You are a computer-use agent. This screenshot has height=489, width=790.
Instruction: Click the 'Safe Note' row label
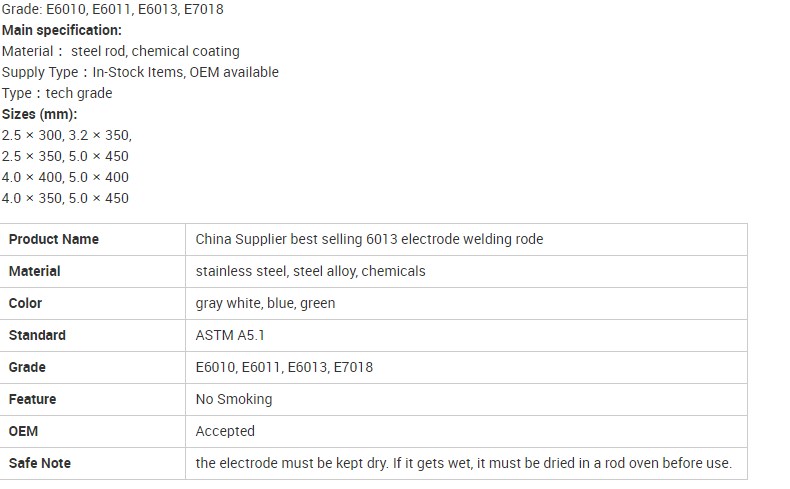tap(40, 463)
